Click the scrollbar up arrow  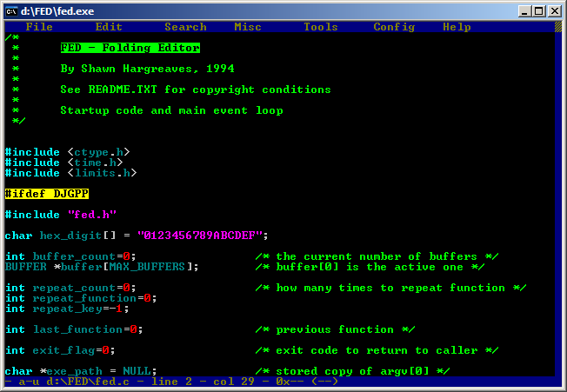pos(557,28)
